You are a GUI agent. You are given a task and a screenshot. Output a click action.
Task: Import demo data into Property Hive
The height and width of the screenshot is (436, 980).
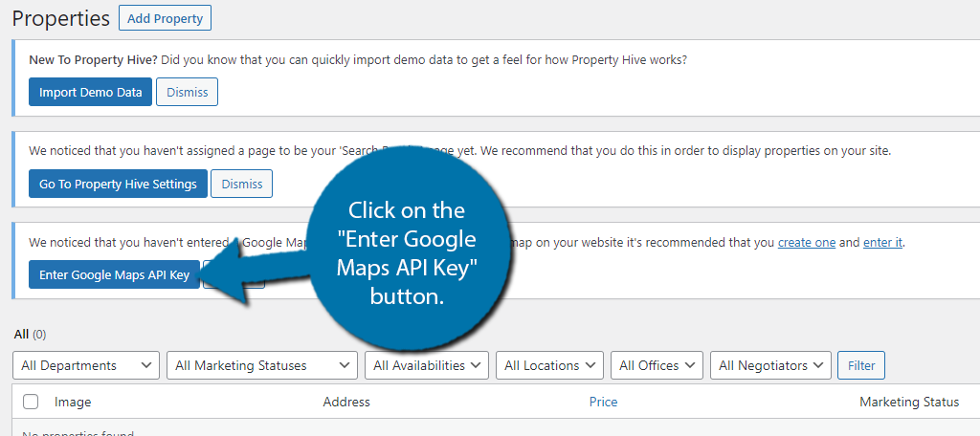(90, 92)
